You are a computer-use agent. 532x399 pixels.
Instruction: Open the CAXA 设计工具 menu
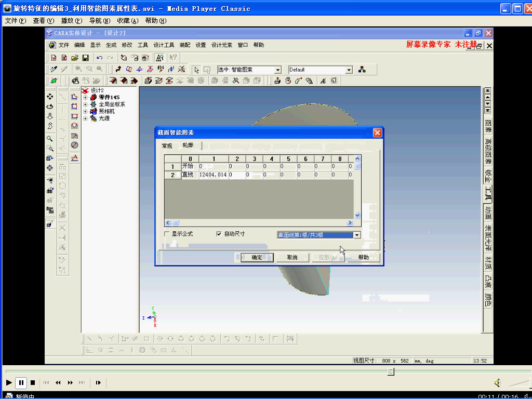tap(164, 45)
